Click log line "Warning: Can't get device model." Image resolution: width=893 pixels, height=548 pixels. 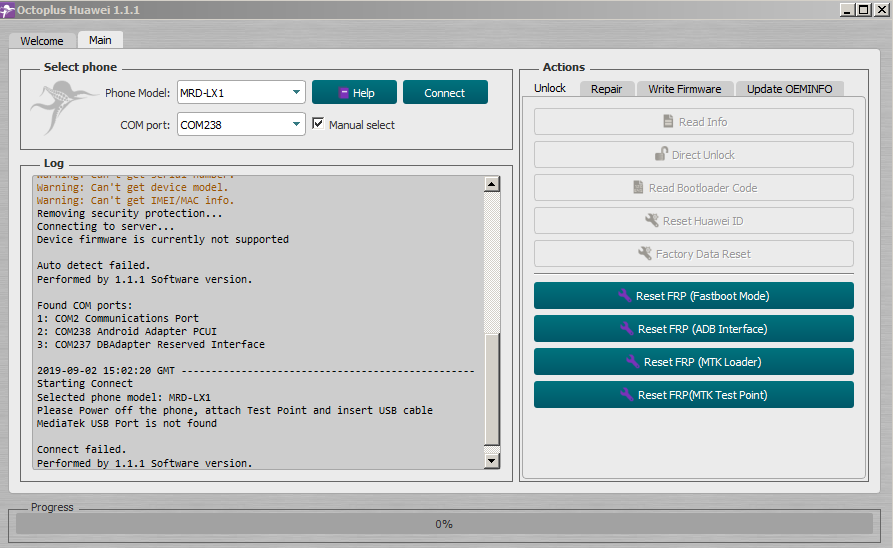pos(133,187)
